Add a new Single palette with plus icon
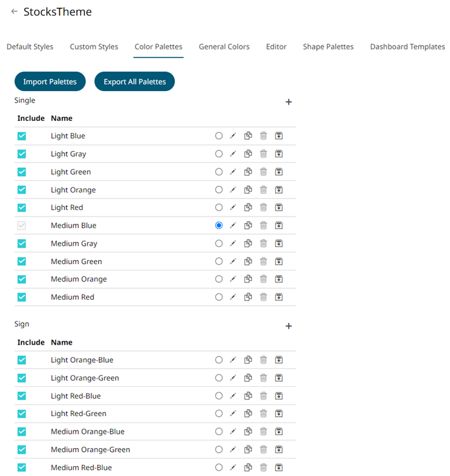The image size is (450, 476). 289,102
